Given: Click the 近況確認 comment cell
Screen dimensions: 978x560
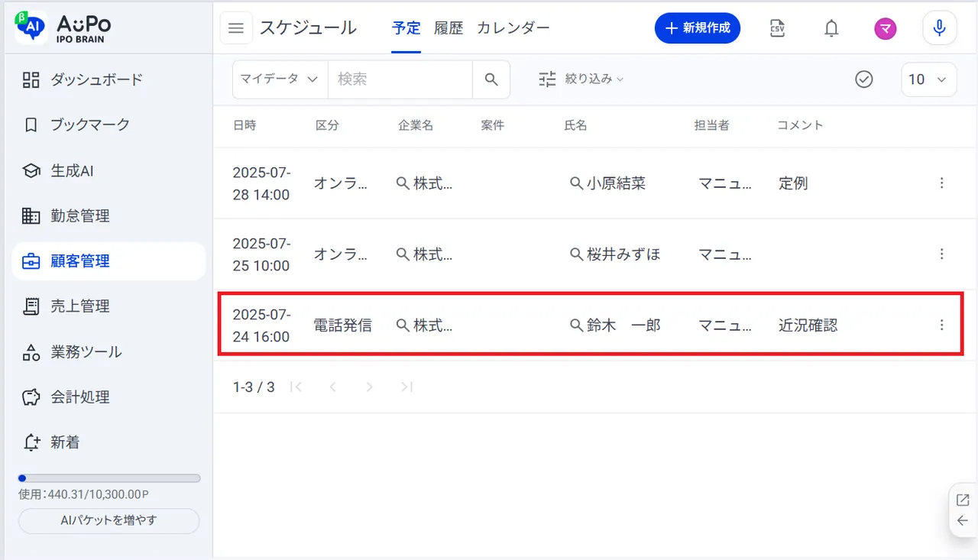Looking at the screenshot, I should (x=808, y=325).
